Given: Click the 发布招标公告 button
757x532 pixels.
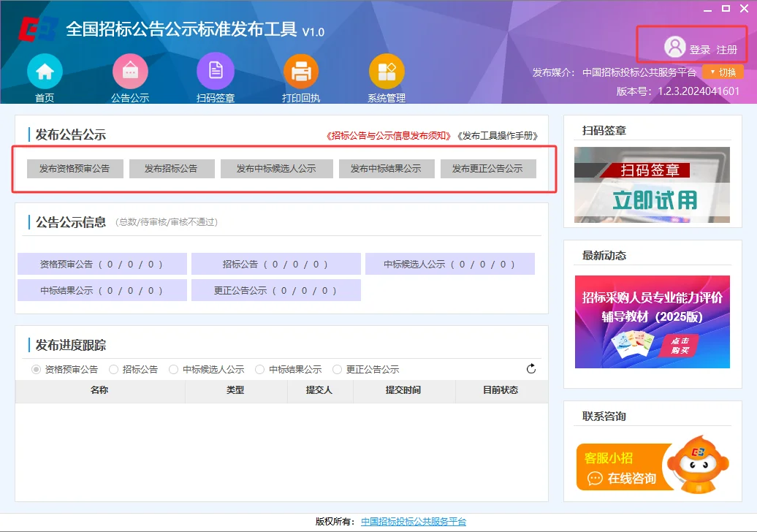Looking at the screenshot, I should [x=172, y=168].
